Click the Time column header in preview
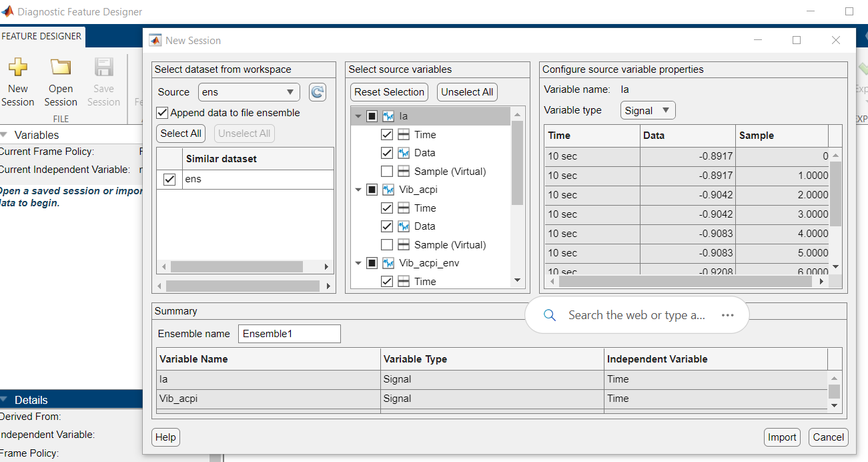The width and height of the screenshot is (868, 462). pyautogui.click(x=592, y=135)
